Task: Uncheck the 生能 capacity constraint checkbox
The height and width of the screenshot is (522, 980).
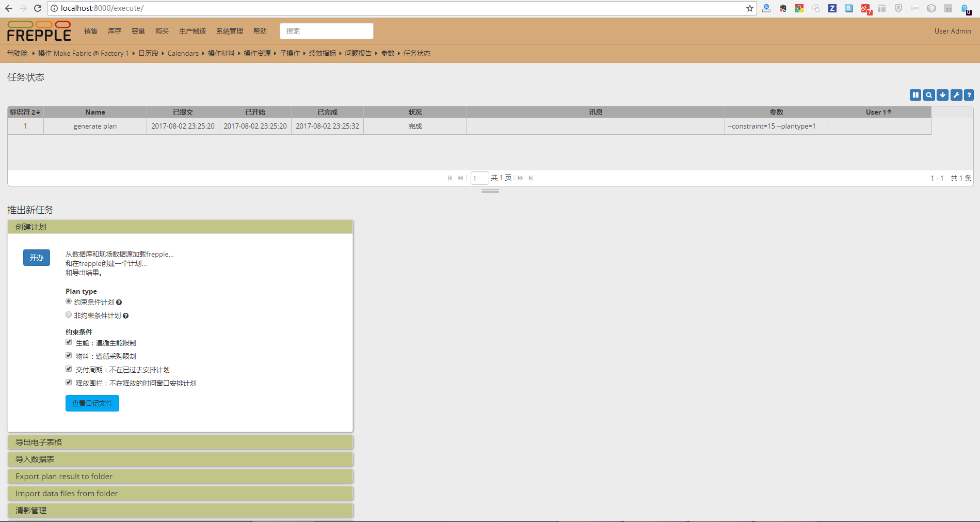Action: (x=69, y=342)
